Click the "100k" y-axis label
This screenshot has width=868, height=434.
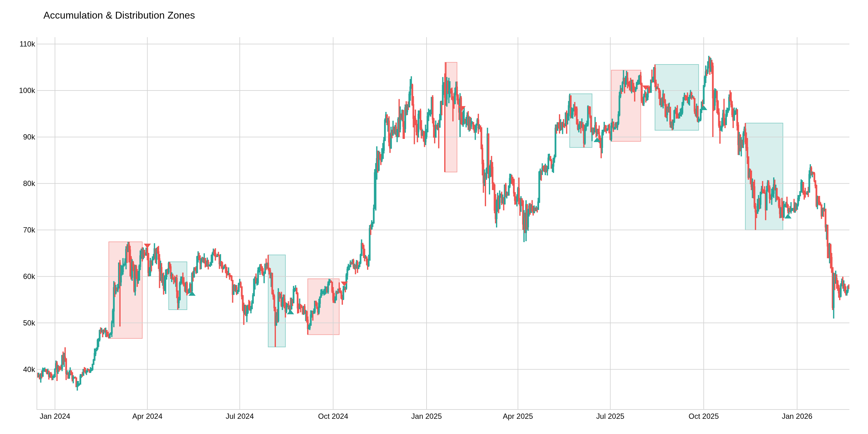point(27,91)
